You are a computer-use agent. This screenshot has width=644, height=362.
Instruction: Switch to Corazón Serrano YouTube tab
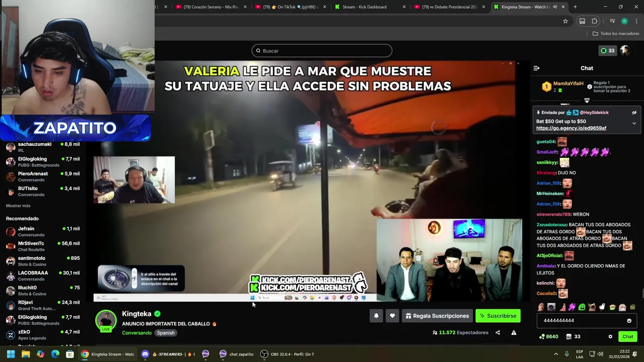click(211, 7)
